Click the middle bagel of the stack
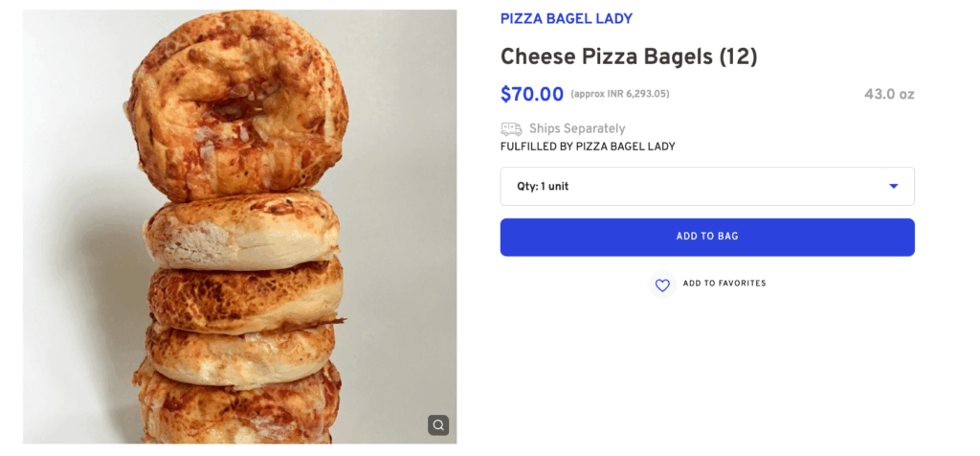The height and width of the screenshot is (456, 980). coord(244,292)
